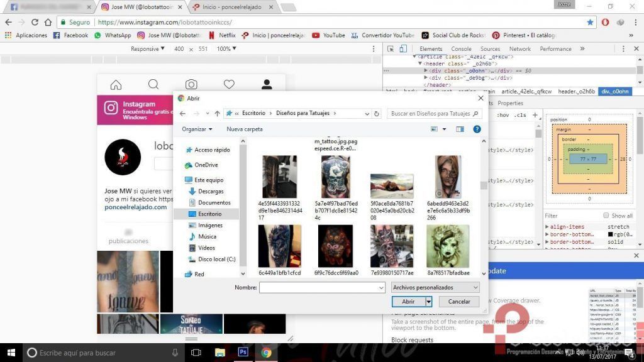The height and width of the screenshot is (362, 644).
Task: Click the help icon in Abrir dialog
Action: click(x=477, y=129)
